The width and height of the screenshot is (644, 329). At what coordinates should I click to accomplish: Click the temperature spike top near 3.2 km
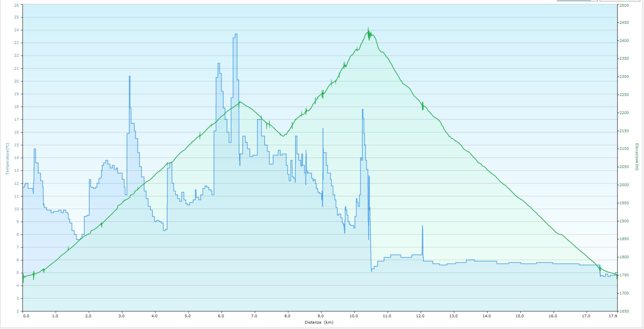[x=129, y=76]
